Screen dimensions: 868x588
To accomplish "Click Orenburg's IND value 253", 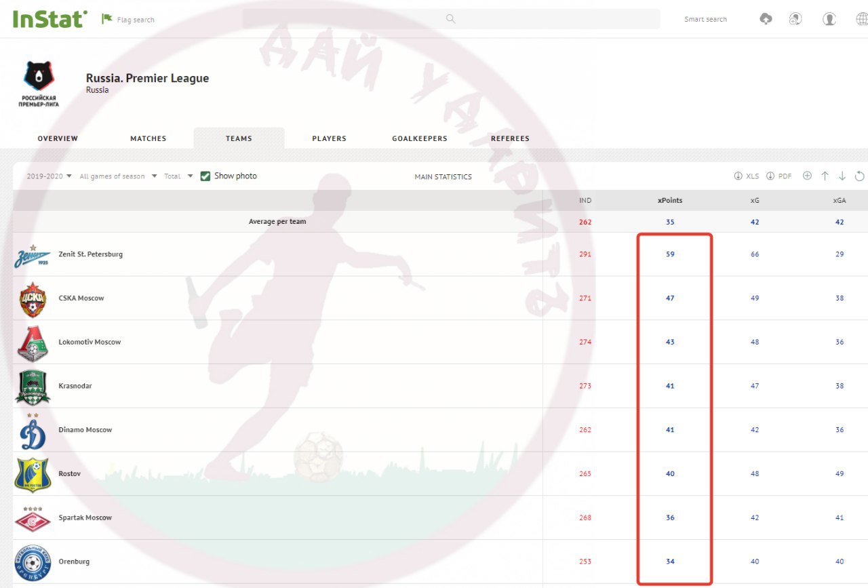I will click(x=585, y=562).
